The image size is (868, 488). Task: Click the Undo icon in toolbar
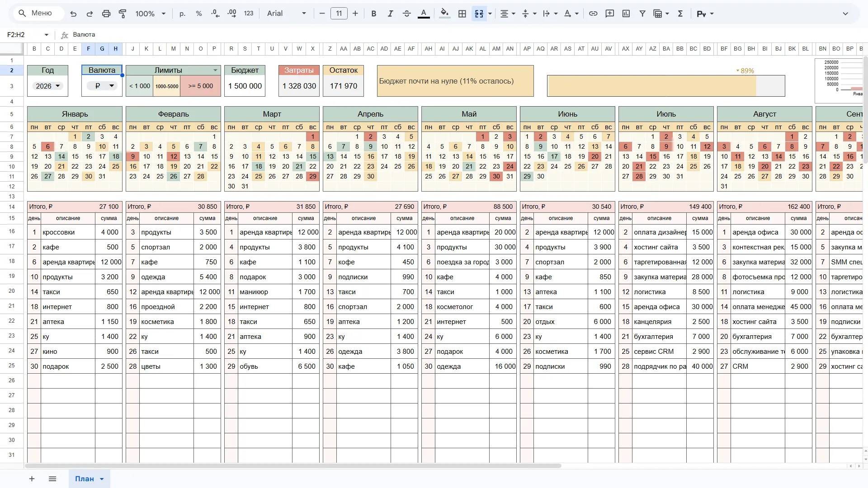[73, 14]
